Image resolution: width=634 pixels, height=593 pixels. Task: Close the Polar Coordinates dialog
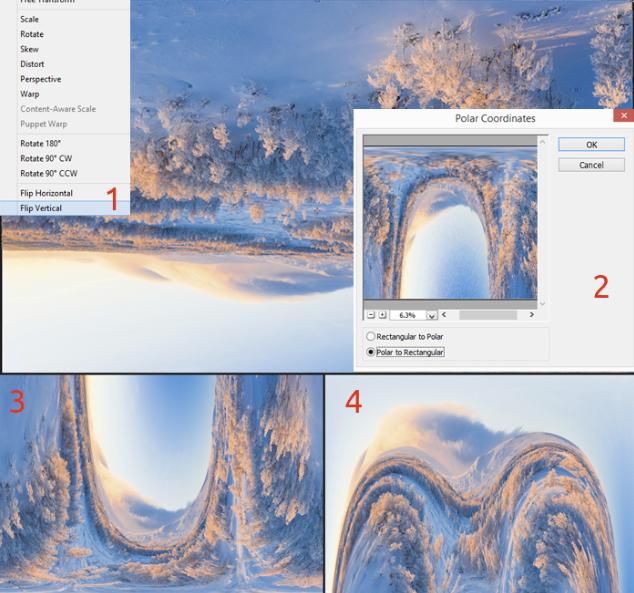tap(623, 116)
